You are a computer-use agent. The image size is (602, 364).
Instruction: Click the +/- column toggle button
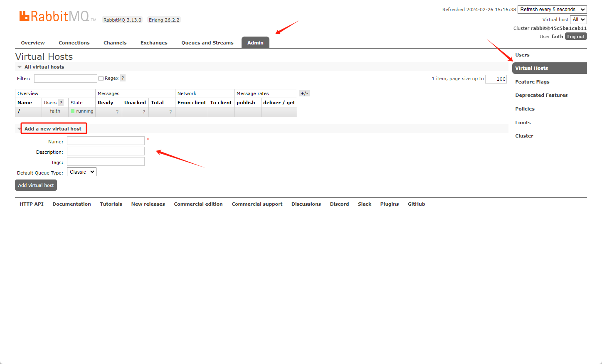pyautogui.click(x=304, y=93)
